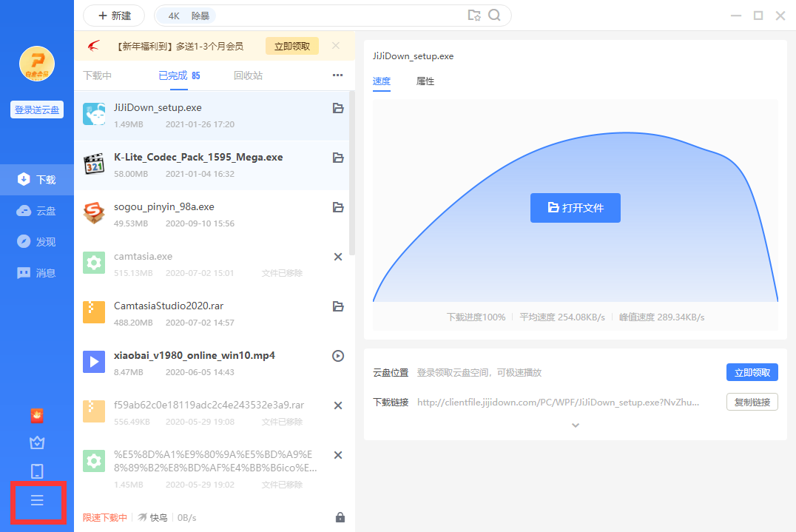
Task: Play xiaobai_v1980_online_win10.mp4 video
Action: tap(338, 356)
